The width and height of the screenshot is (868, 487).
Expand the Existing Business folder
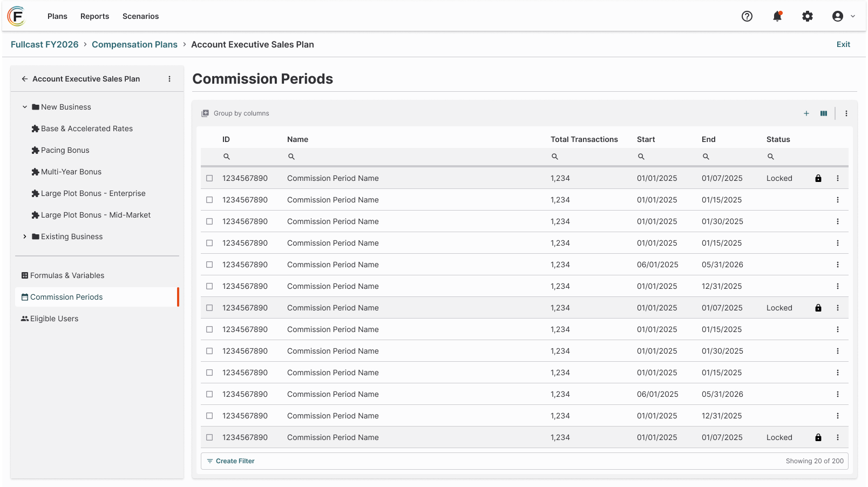25,236
